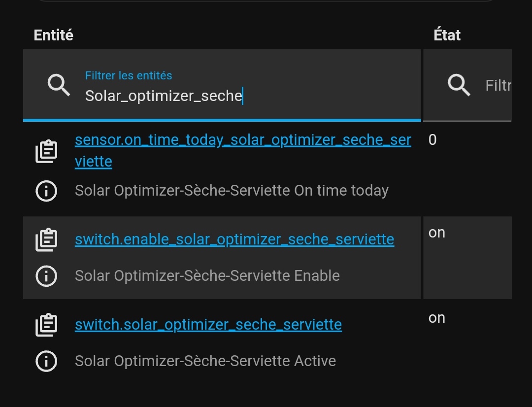Viewport: 532px width, 407px height.
Task: Select the 'on' state of the Active switch
Action: [436, 318]
